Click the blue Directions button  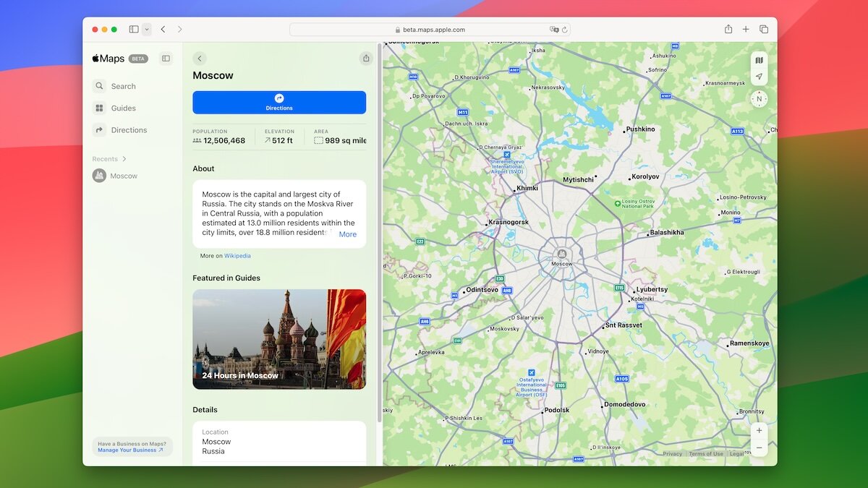pyautogui.click(x=279, y=103)
